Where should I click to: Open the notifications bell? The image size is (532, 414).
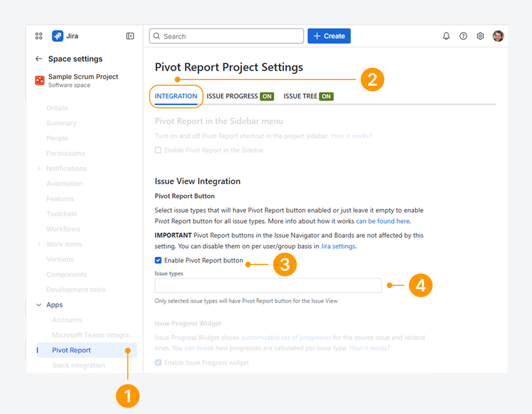pyautogui.click(x=446, y=36)
